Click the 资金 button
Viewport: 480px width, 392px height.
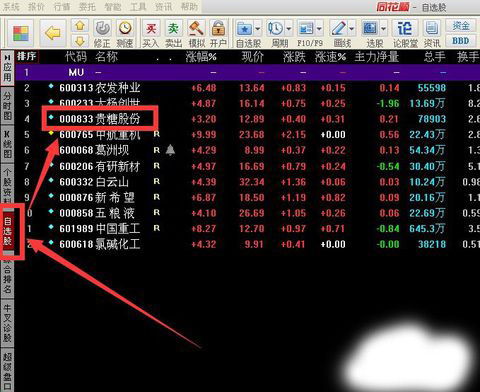(x=461, y=26)
